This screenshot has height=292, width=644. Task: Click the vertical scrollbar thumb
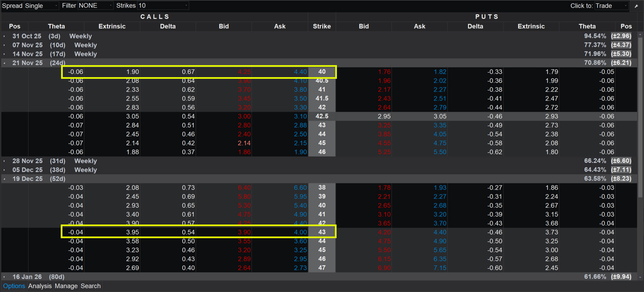click(640, 117)
